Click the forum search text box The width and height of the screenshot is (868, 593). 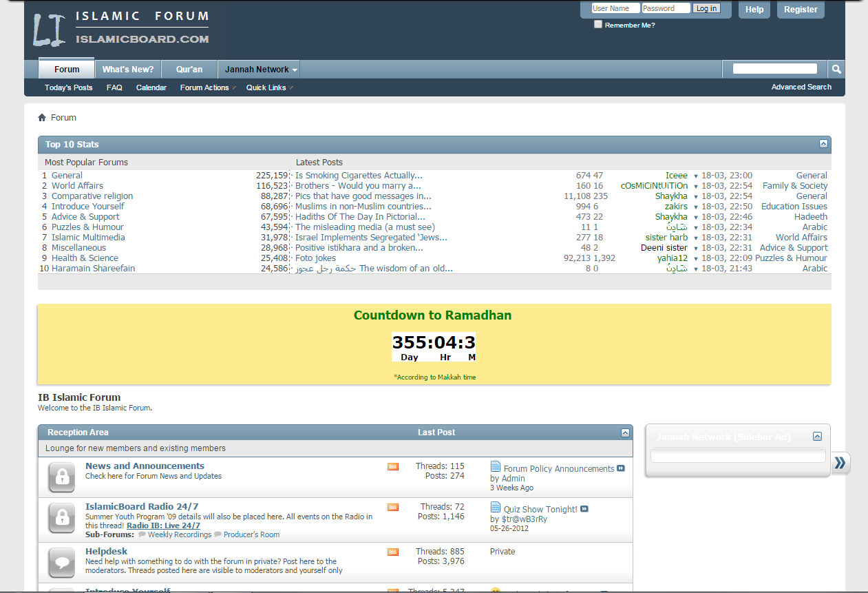coord(775,69)
